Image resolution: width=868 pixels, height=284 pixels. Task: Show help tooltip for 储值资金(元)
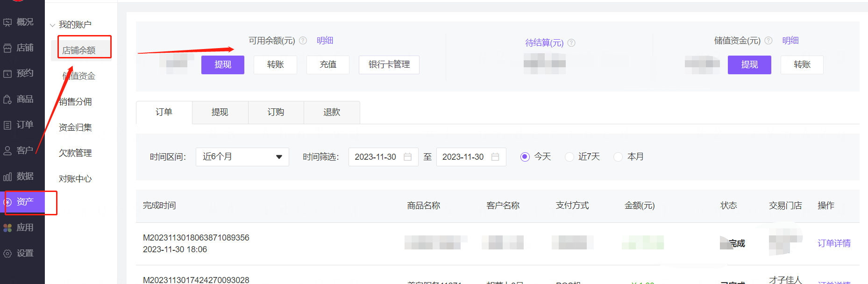coord(768,41)
